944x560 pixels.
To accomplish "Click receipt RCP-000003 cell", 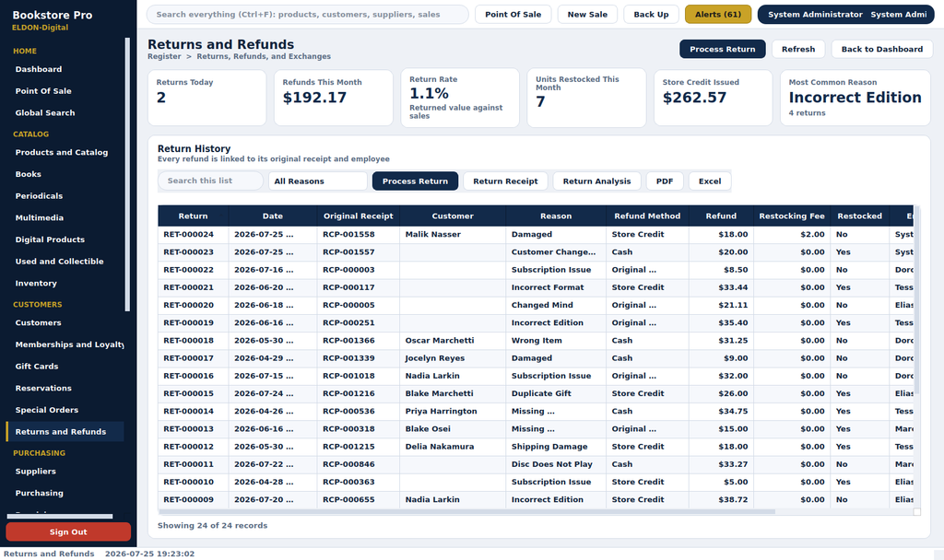I will [x=359, y=270].
